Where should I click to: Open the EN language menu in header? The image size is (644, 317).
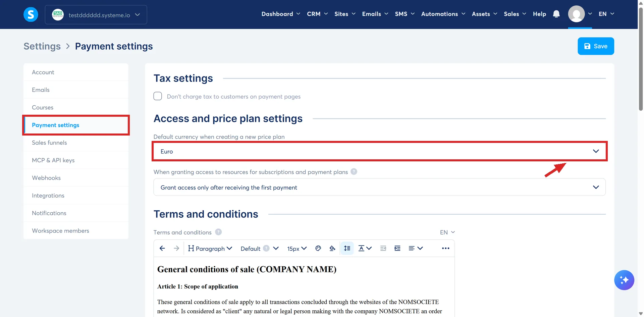[606, 14]
